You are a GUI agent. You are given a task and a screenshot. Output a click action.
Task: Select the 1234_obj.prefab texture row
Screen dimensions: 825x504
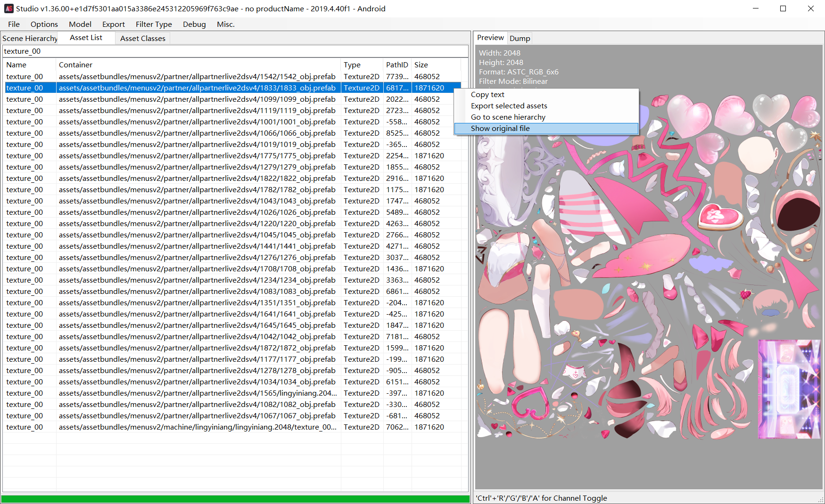232,280
